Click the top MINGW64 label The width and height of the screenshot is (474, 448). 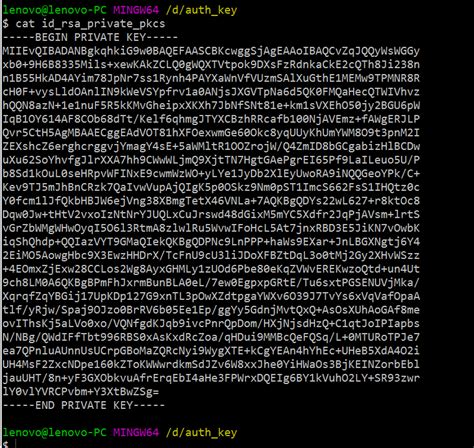(136, 10)
